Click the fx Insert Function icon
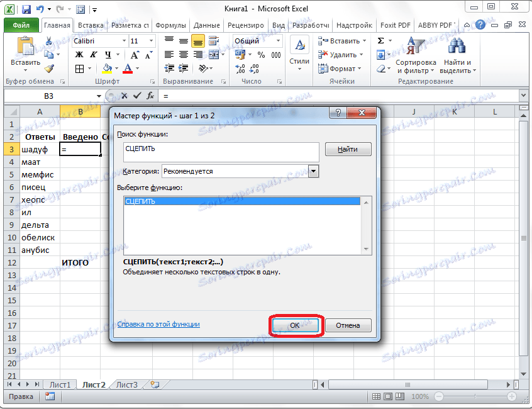 click(150, 96)
